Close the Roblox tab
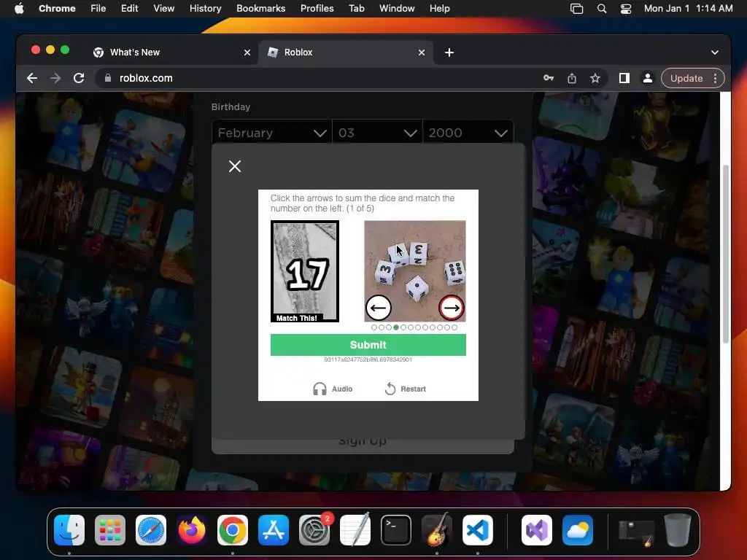The width and height of the screenshot is (747, 560). 422,52
